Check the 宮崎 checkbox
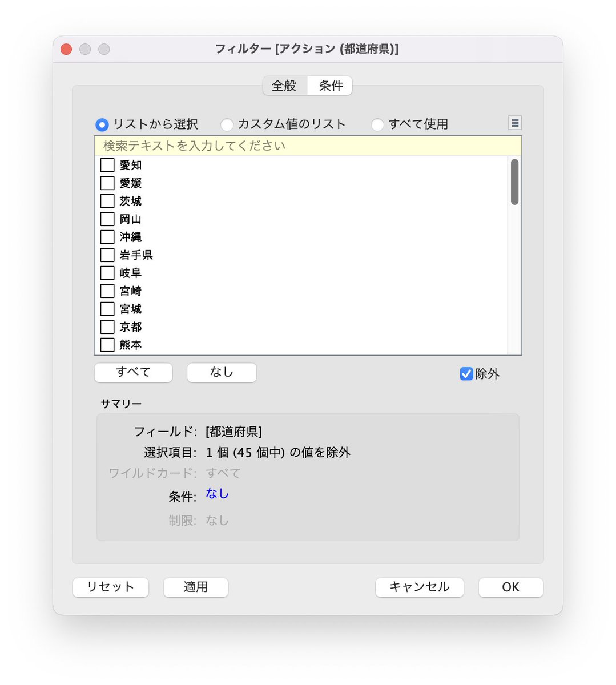The width and height of the screenshot is (616, 685). tap(107, 291)
